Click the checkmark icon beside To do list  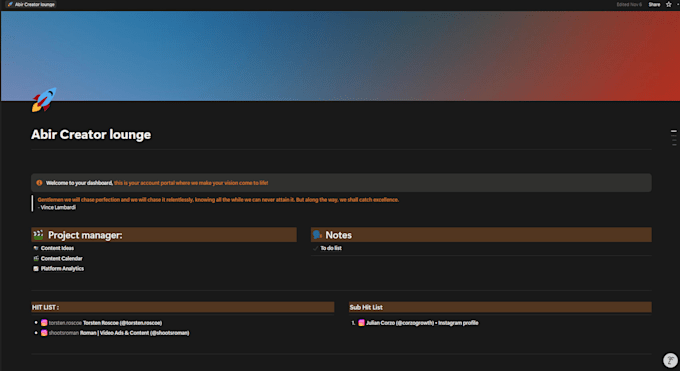tap(315, 248)
